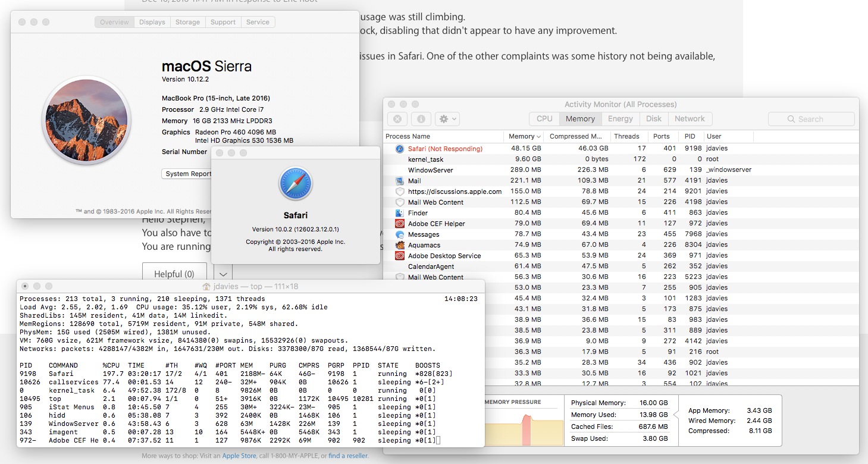The image size is (868, 464).
Task: Click the Inspect process info icon
Action: (421, 119)
